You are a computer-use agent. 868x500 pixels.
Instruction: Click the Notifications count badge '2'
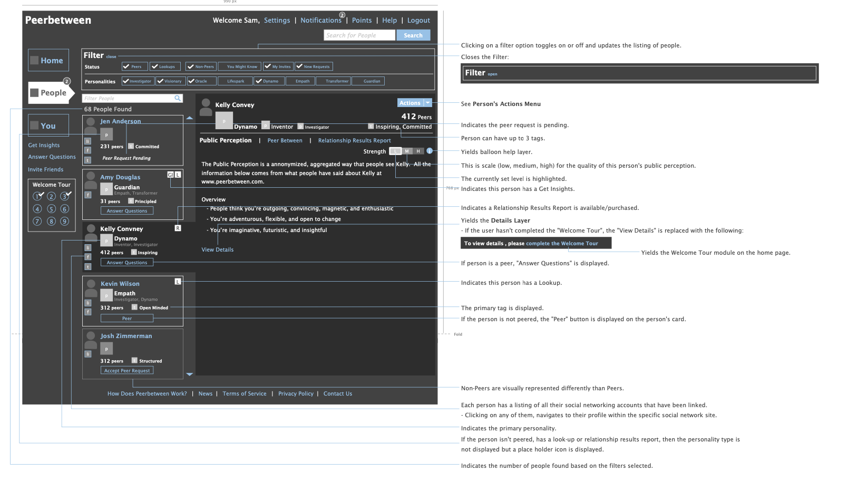[342, 15]
